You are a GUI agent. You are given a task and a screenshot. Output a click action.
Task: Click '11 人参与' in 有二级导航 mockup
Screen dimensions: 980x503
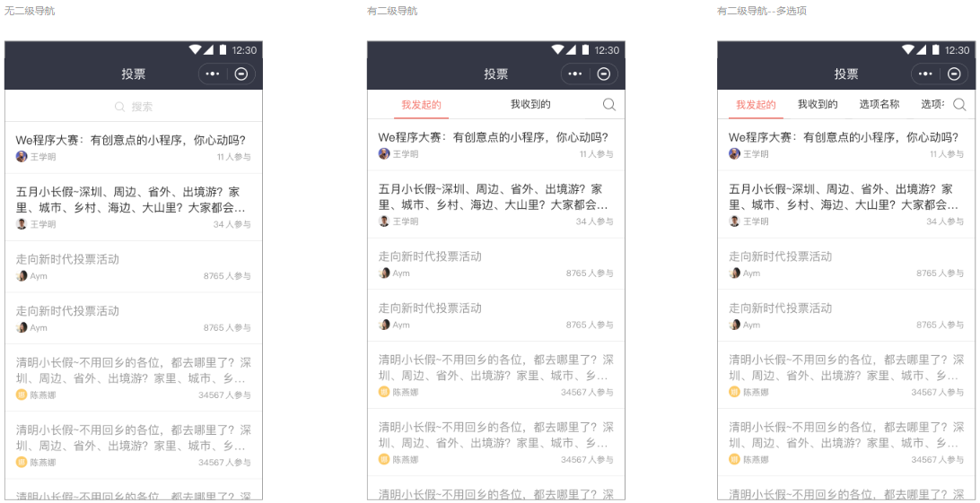(596, 153)
